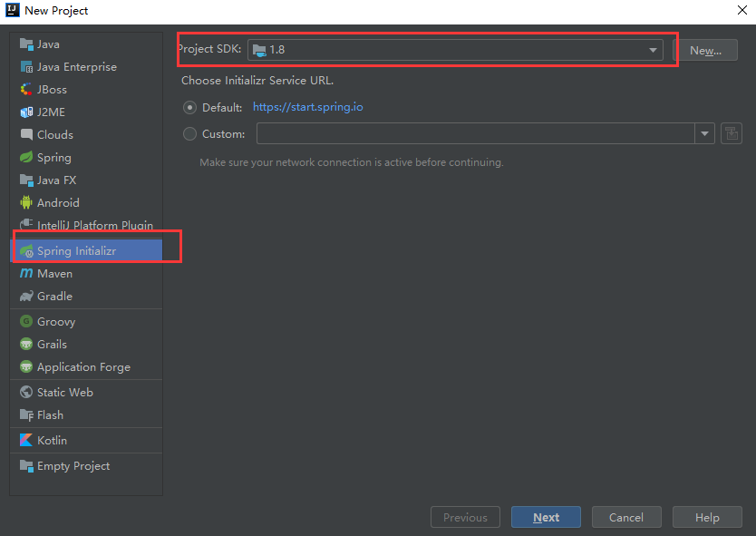Click inside the Custom URL input field
The image size is (756, 536).
pyautogui.click(x=475, y=133)
